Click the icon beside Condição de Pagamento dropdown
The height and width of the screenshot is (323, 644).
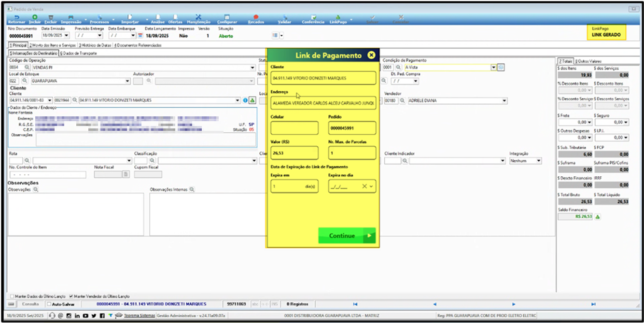(501, 68)
